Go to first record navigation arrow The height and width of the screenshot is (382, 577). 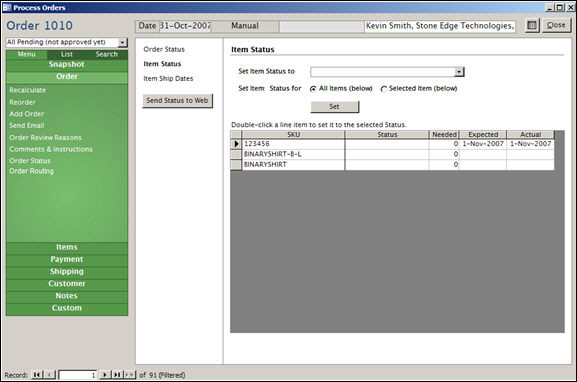tap(36, 375)
